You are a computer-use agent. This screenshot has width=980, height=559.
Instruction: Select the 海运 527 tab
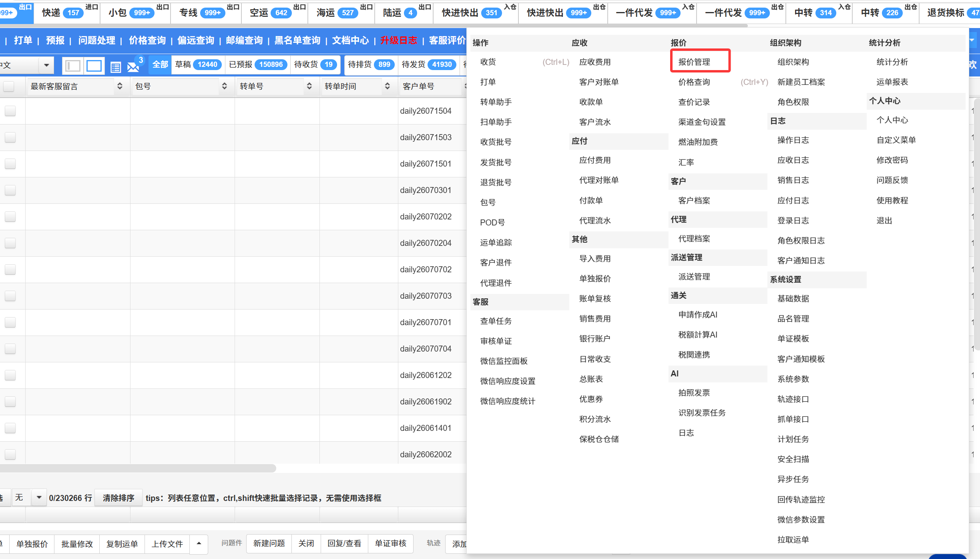coord(341,13)
